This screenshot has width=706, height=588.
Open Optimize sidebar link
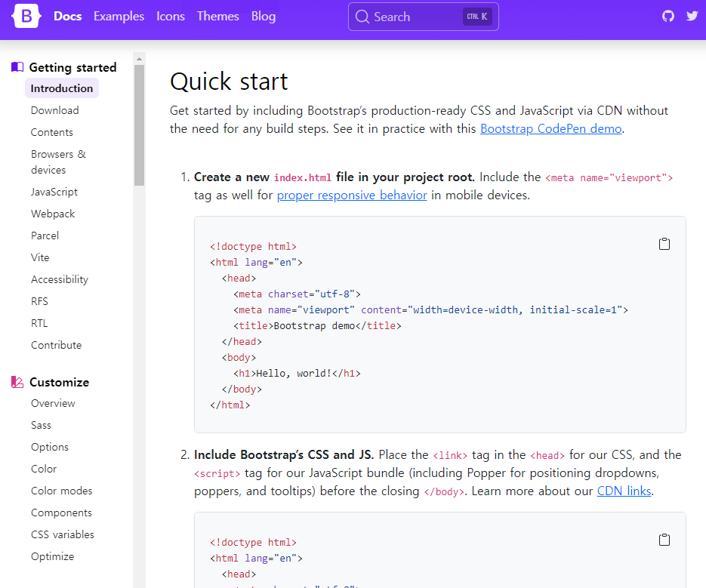52,556
